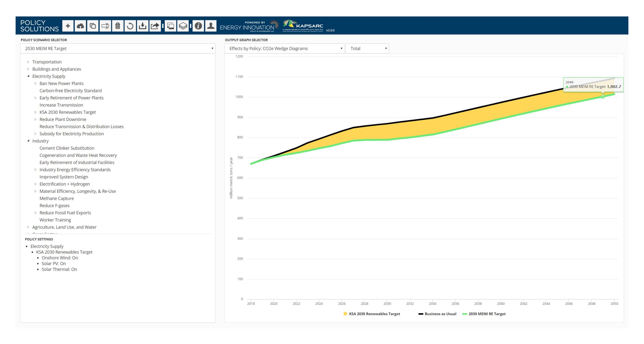Open the CO2e Wedge Diagrams graph dropdown
Image resolution: width=644 pixels, height=344 pixels.
pyautogui.click(x=284, y=49)
